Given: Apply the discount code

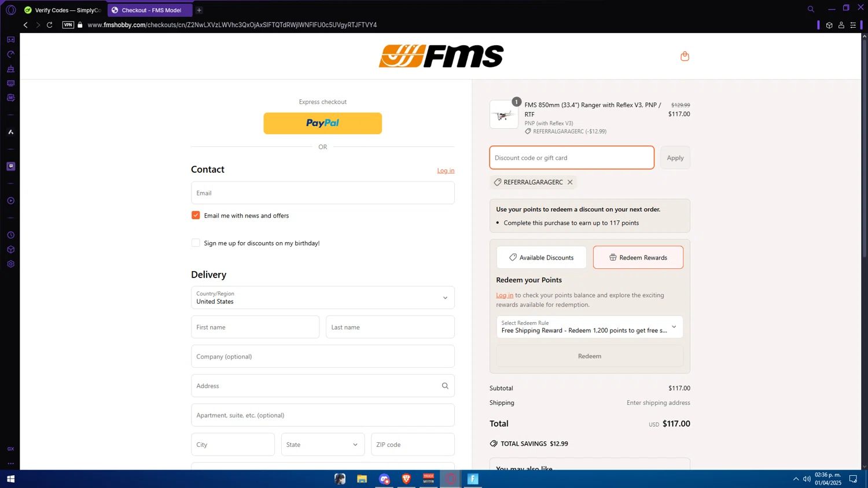Looking at the screenshot, I should coord(675,158).
